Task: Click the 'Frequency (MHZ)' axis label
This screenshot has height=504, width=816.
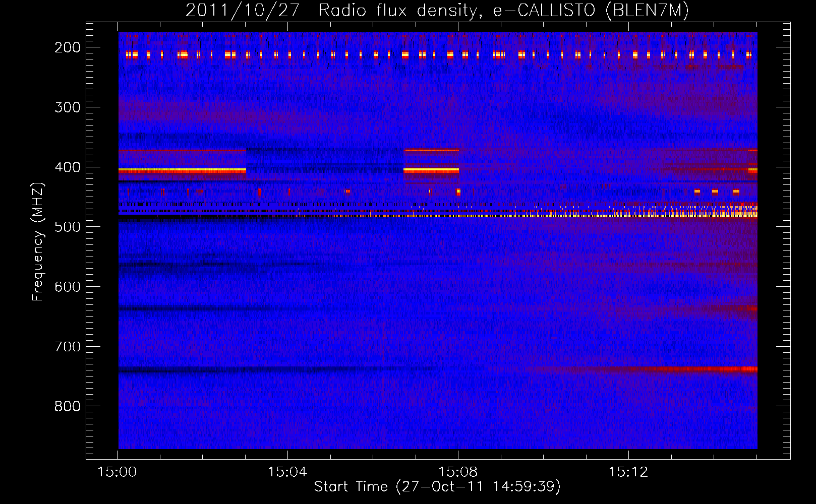Action: coord(37,241)
